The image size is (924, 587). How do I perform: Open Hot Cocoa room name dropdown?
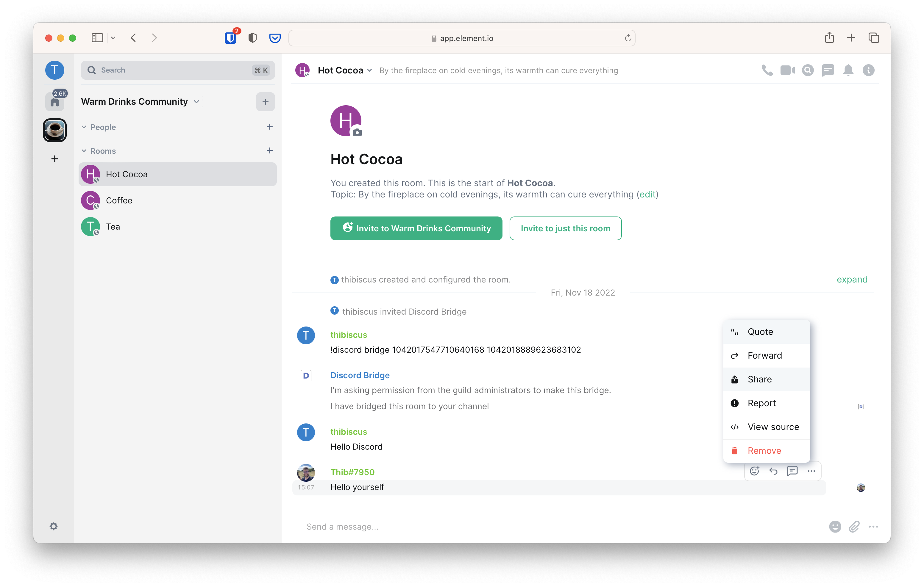click(369, 70)
